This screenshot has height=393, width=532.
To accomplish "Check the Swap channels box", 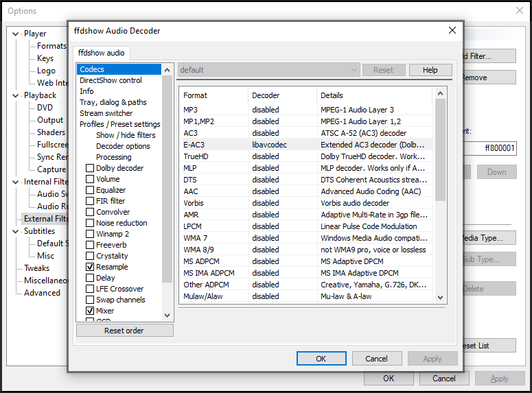I will tap(90, 300).
